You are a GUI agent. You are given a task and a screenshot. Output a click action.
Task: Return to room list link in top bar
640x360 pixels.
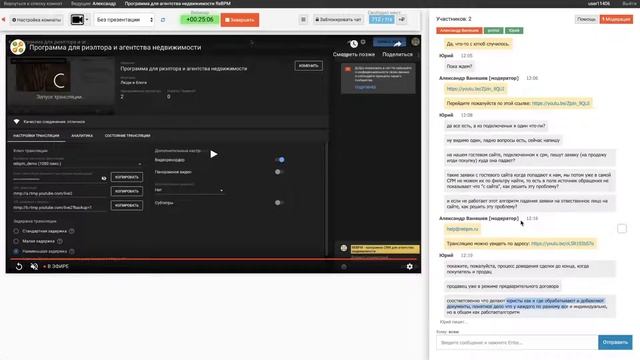(x=33, y=3)
